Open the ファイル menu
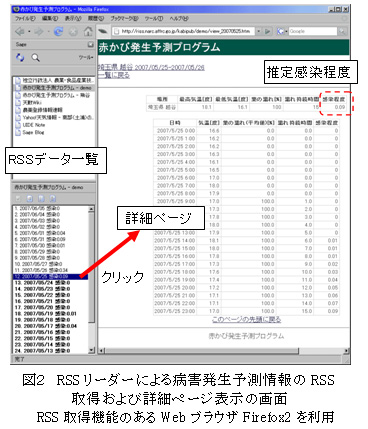The height and width of the screenshot is (429, 368). click(x=25, y=19)
